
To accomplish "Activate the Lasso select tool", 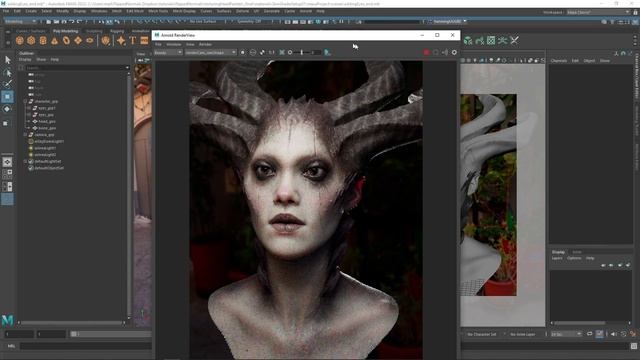I will pyautogui.click(x=7, y=73).
